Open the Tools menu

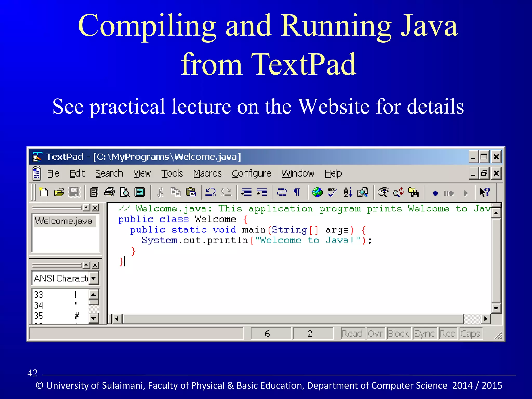172,173
